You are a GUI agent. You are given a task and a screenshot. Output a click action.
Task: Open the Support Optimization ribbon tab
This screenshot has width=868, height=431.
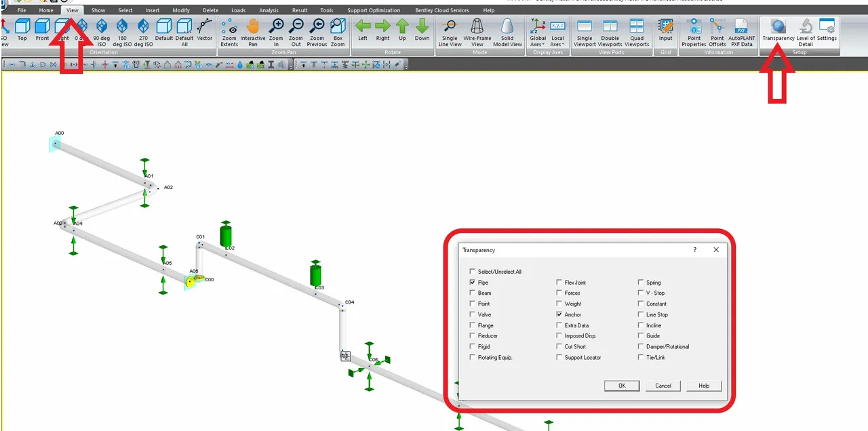click(374, 10)
